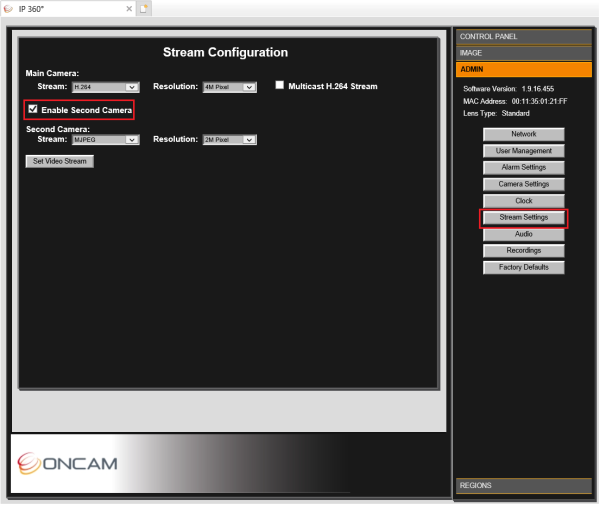Click the new tab icon beside IP 360° tab
The width and height of the screenshot is (600, 506).
point(143,9)
